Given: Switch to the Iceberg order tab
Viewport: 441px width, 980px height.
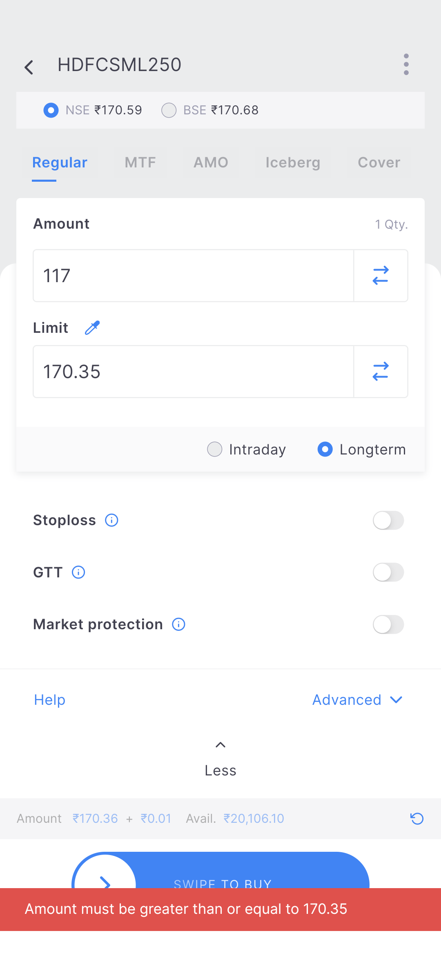Looking at the screenshot, I should (293, 163).
